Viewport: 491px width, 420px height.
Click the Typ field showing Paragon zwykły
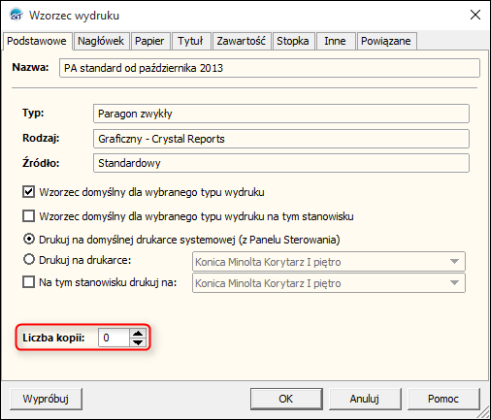tap(281, 114)
